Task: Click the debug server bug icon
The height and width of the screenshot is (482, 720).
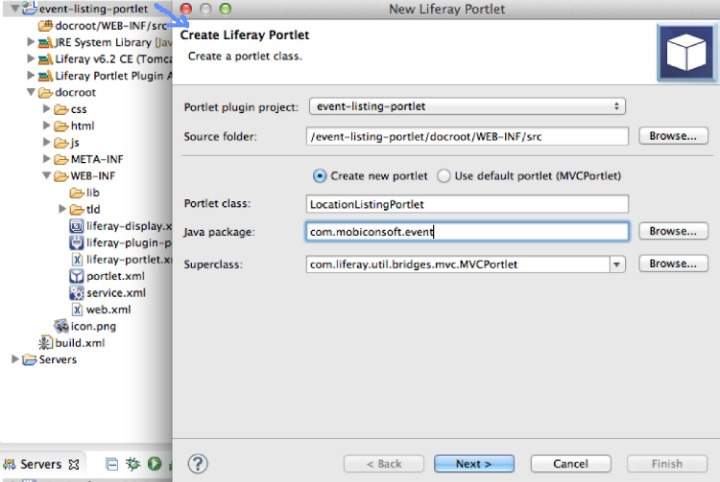Action: (x=133, y=464)
